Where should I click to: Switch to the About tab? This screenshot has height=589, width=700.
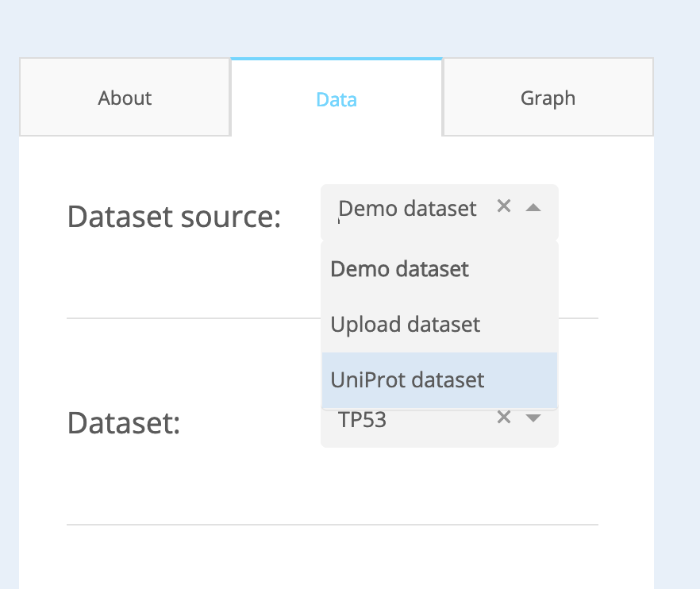[x=125, y=97]
